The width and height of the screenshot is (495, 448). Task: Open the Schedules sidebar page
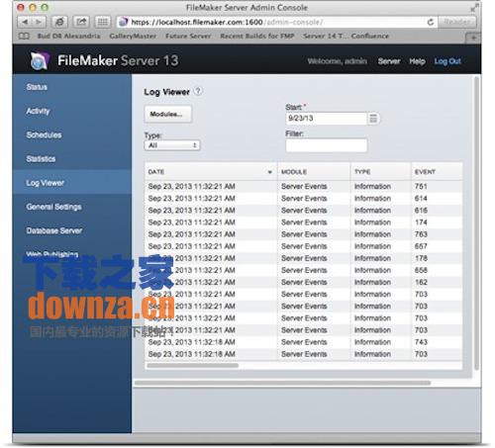click(x=44, y=134)
